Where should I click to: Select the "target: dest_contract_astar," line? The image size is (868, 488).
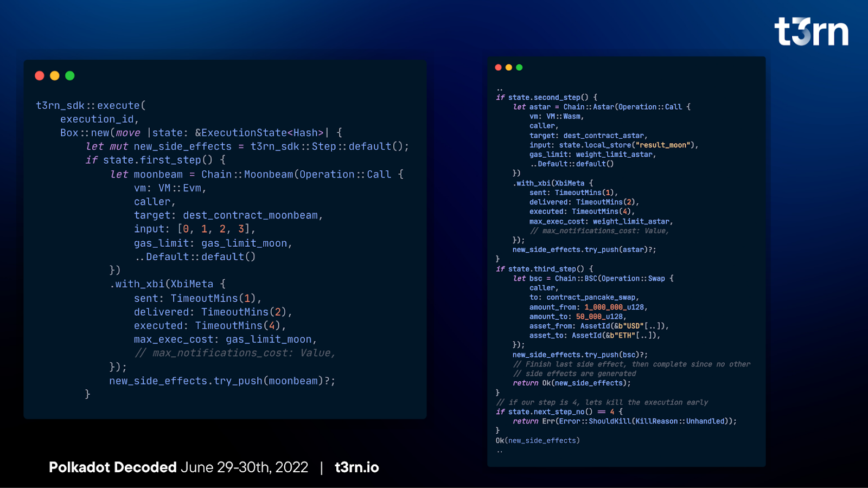pos(589,136)
